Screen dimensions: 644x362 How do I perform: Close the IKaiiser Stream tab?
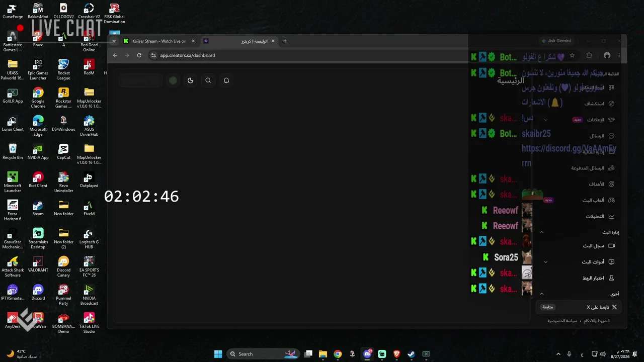click(193, 41)
